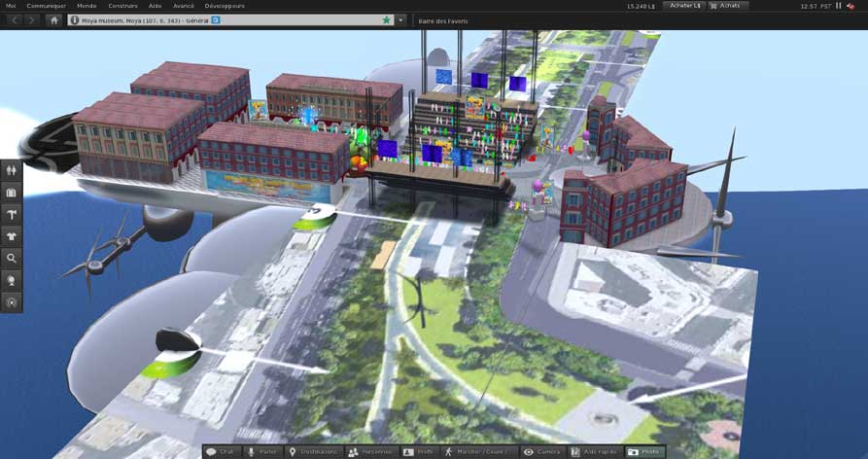
Task: Open the appearance shirt icon
Action: click(11, 236)
